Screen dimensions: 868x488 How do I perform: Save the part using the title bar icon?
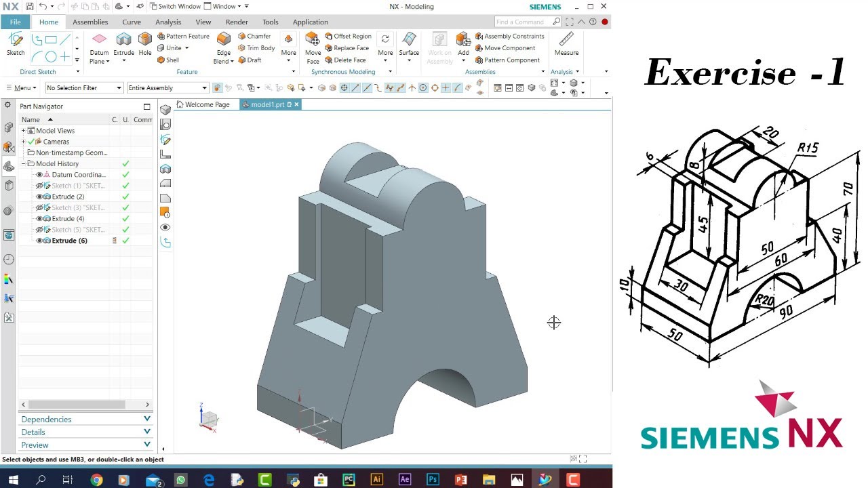click(x=30, y=7)
